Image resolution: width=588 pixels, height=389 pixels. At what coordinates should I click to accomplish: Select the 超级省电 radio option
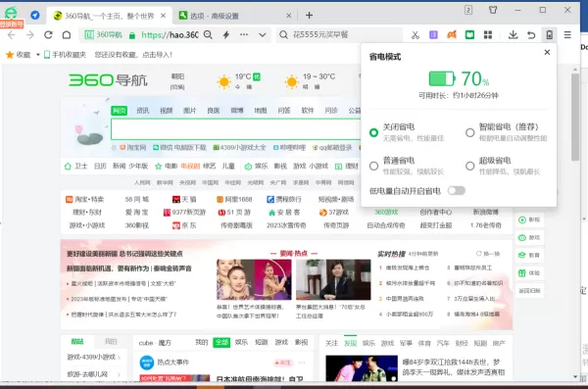click(x=469, y=166)
